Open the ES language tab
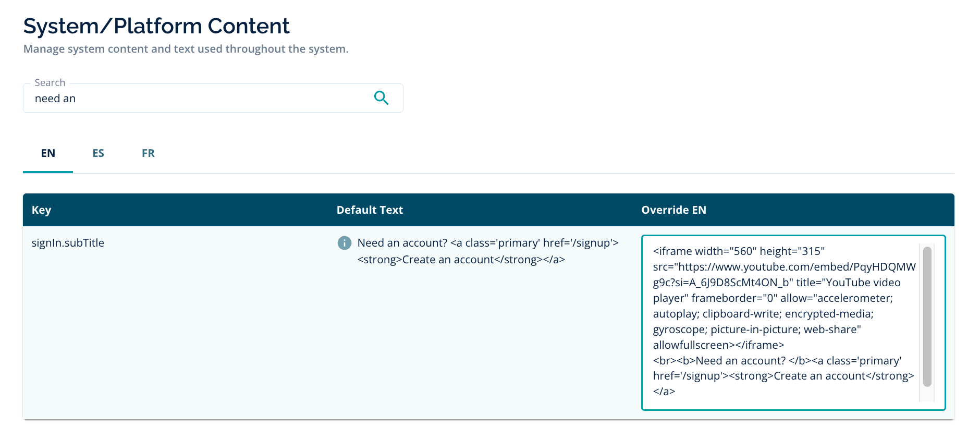980x439 pixels. (x=98, y=153)
